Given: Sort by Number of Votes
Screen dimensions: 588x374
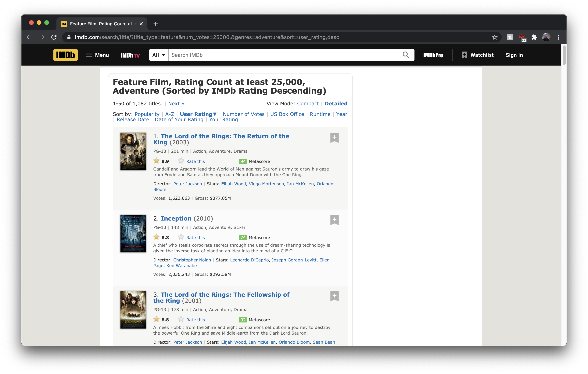Looking at the screenshot, I should [x=243, y=114].
